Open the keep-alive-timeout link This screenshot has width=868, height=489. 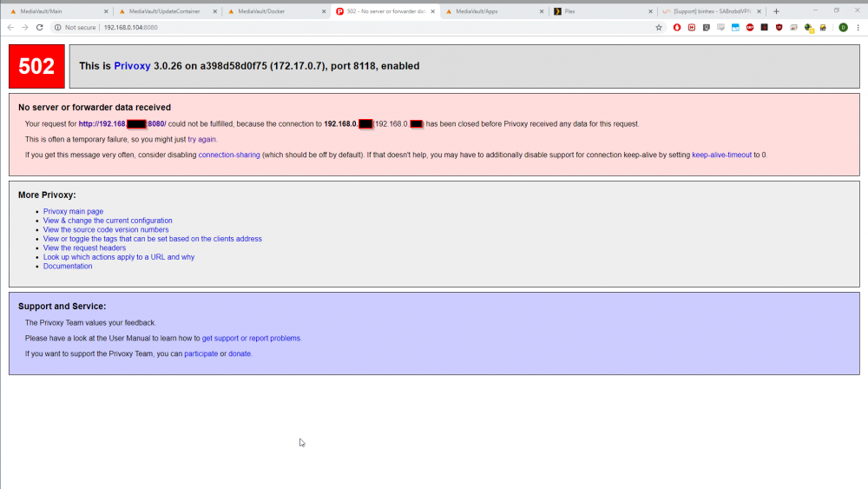coord(722,155)
